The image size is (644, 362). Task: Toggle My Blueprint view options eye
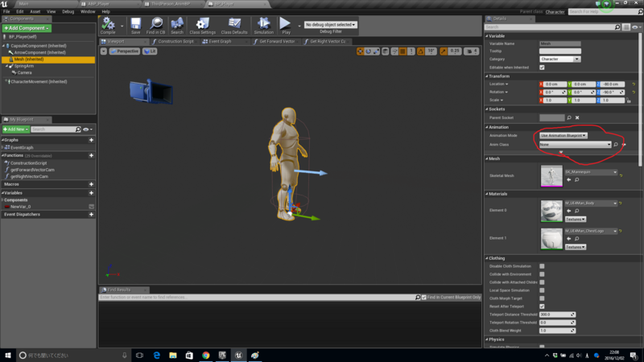tap(88, 130)
